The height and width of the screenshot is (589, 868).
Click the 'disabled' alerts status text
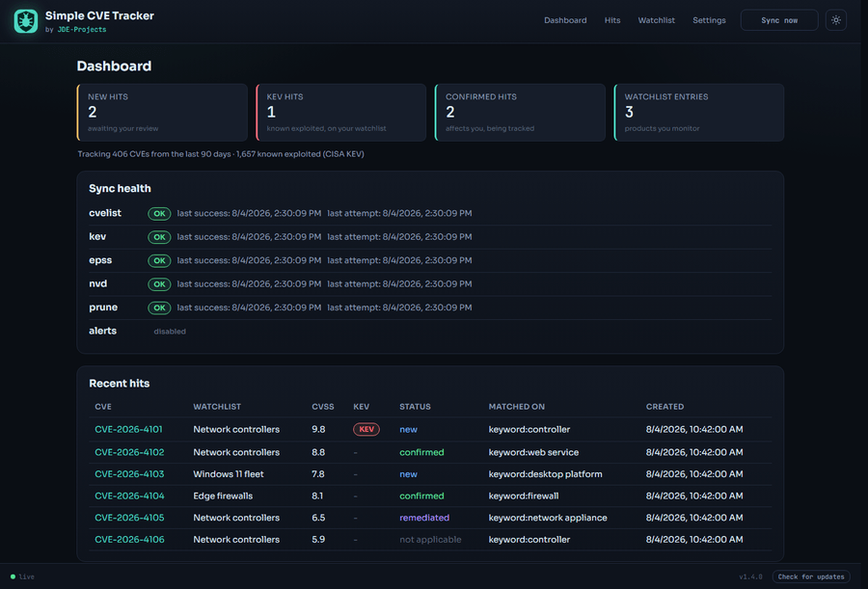tap(170, 331)
